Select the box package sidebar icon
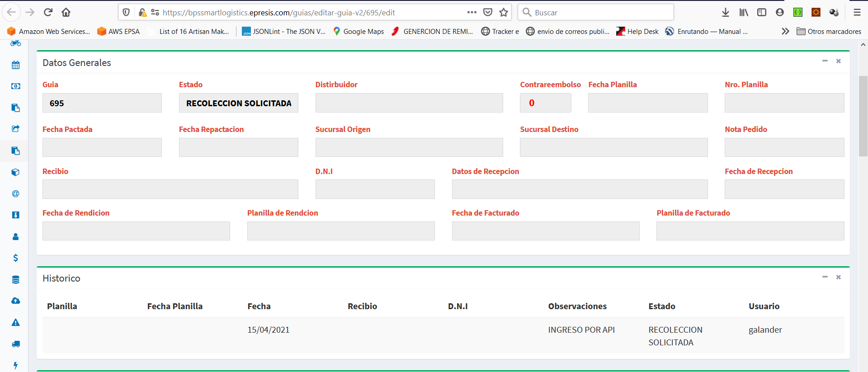The image size is (868, 372). [16, 172]
